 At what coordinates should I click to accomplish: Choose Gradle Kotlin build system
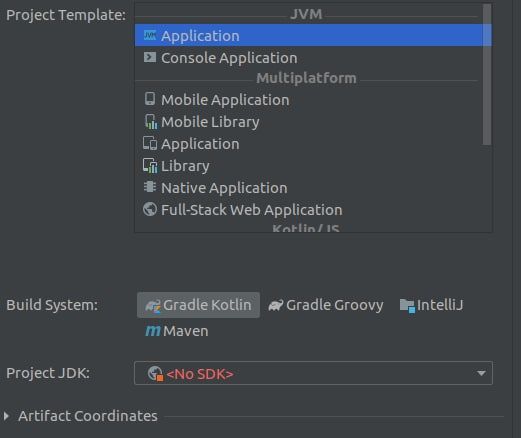click(198, 305)
